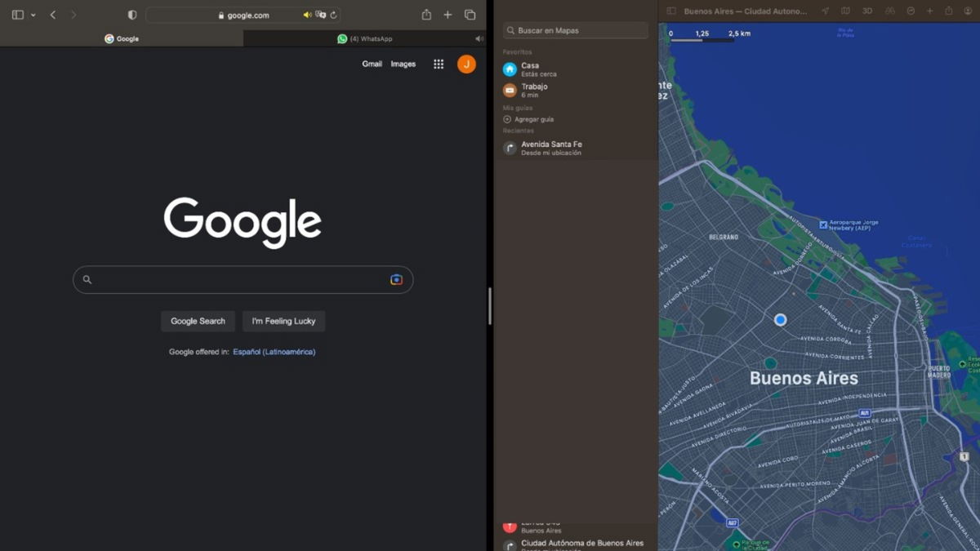980x551 pixels.
Task: Open a new Safari tab
Action: (448, 15)
